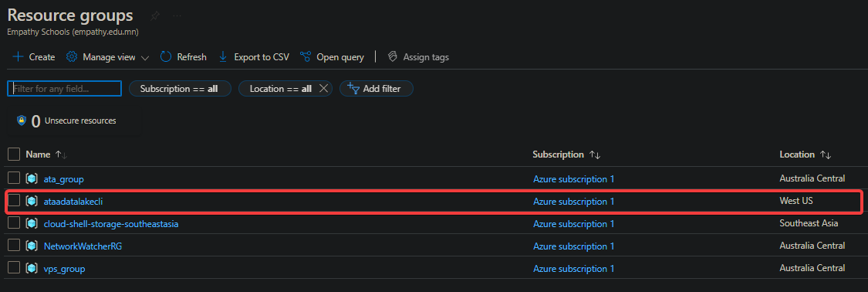Open the NetworkWatcherRG resource group link
This screenshot has width=868, height=292.
83,246
